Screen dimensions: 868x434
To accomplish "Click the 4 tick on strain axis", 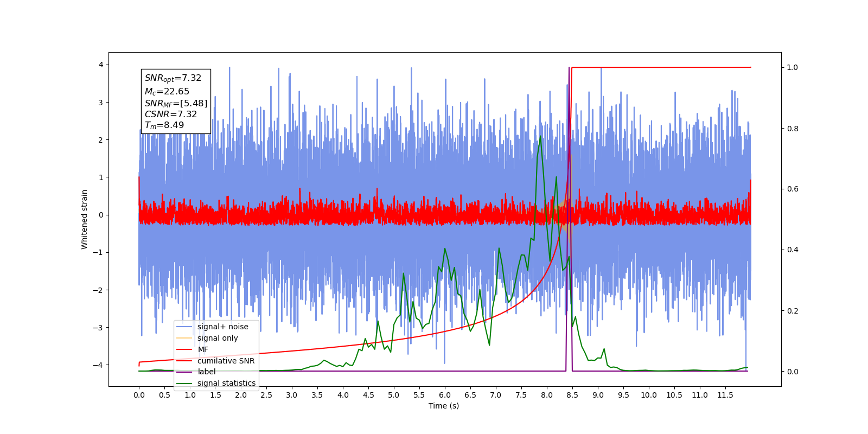I will click(100, 65).
